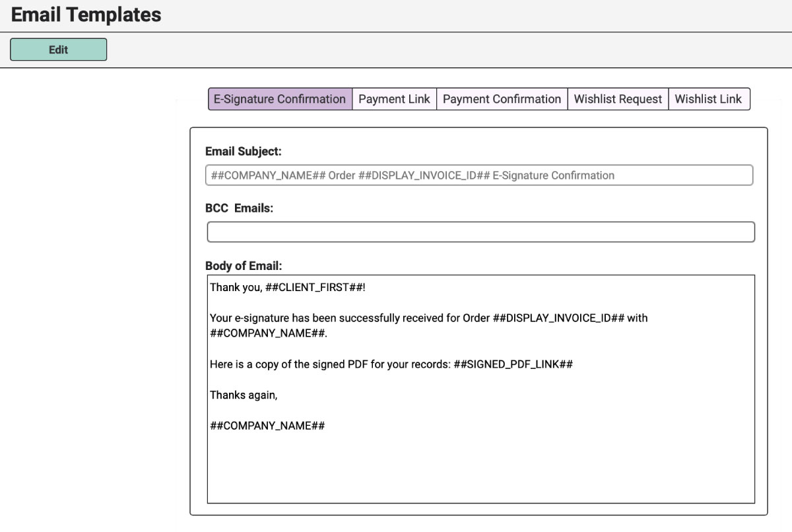792x532 pixels.
Task: Click the "Your e-signature has been successfully received" line
Action: [x=428, y=318]
